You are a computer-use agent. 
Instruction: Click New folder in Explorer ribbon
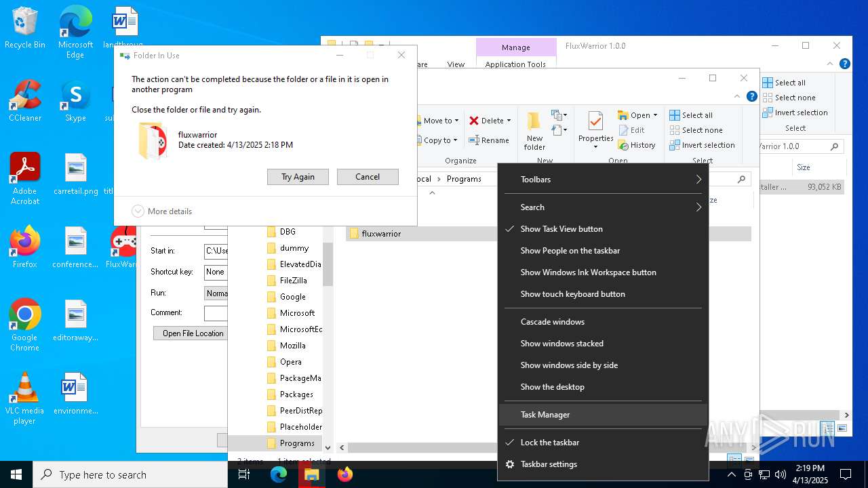534,131
